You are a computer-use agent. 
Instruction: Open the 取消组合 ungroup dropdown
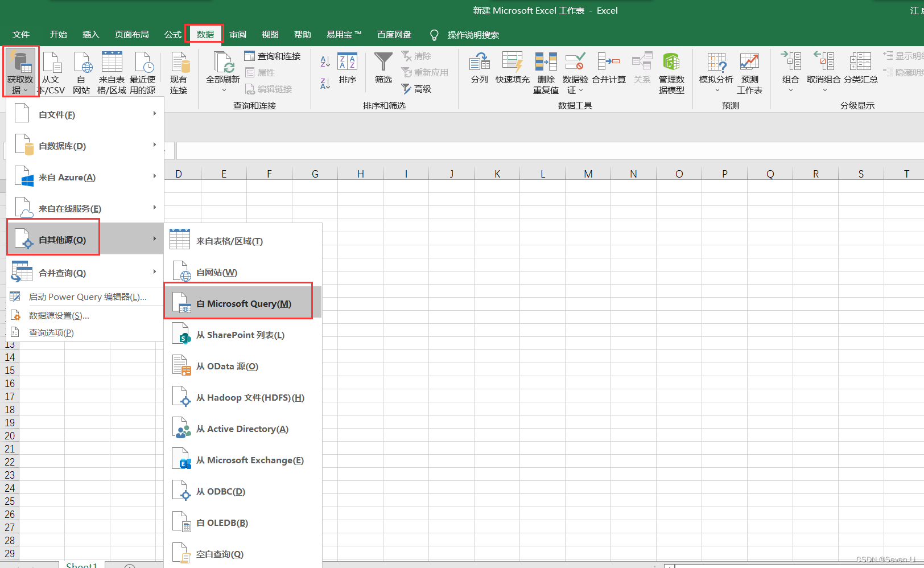pyautogui.click(x=824, y=72)
